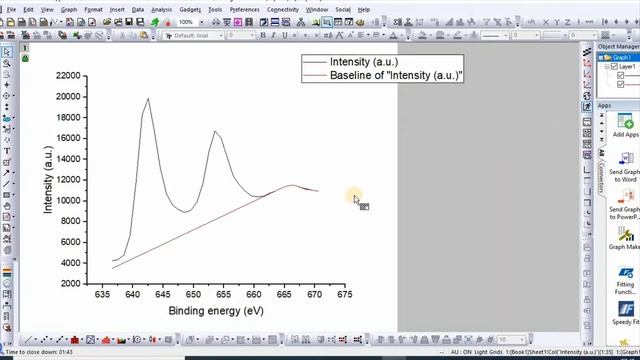Launch the Speedy Fit app

[625, 313]
